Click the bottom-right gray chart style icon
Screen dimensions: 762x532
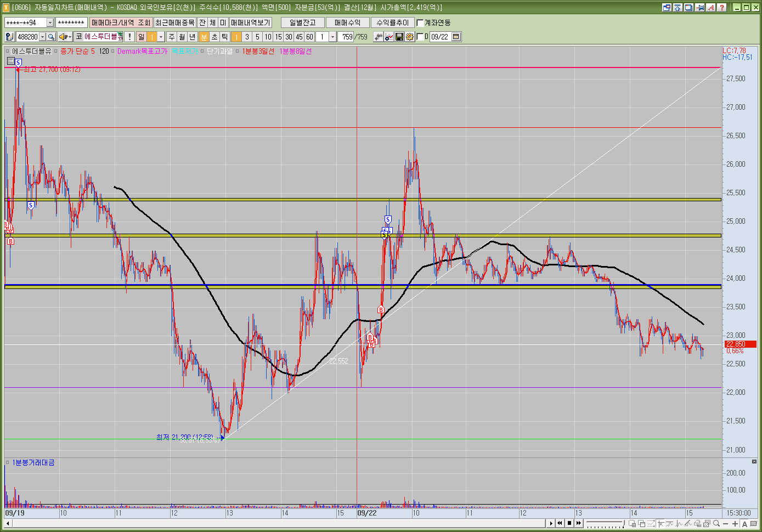(754, 523)
